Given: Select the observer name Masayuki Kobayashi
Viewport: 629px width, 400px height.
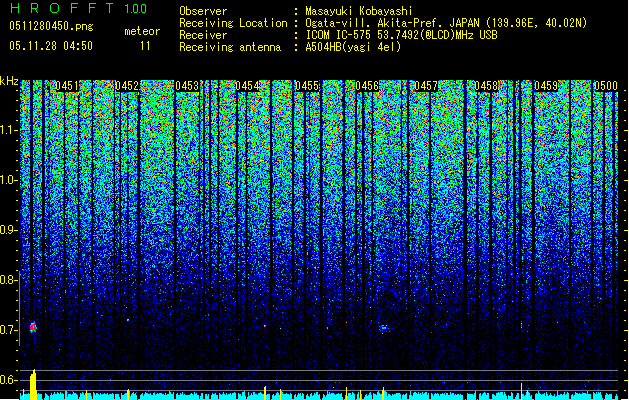Looking at the screenshot, I should coord(359,11).
